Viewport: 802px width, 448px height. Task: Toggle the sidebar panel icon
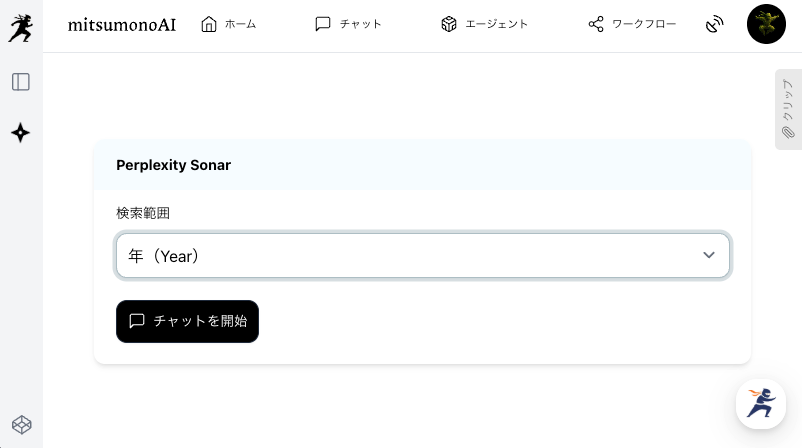point(21,82)
